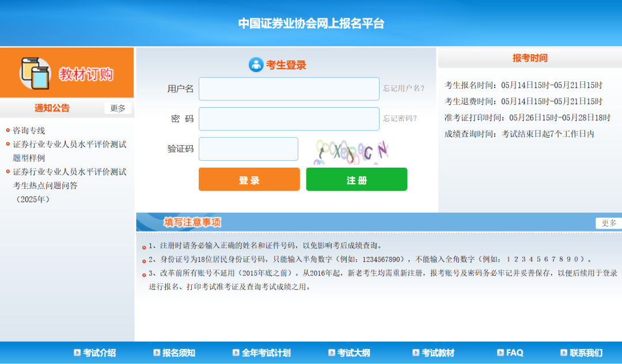Image resolution: width=622 pixels, height=364 pixels.
Task: Click the arrow icon beside 考试教材
Action: pos(416,352)
